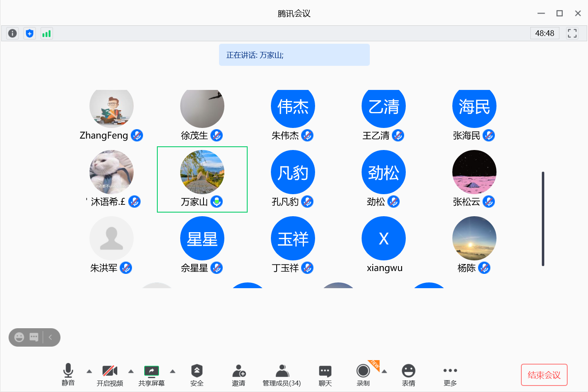
Task: Click Share Screen (共享屏幕)
Action: [x=151, y=375]
